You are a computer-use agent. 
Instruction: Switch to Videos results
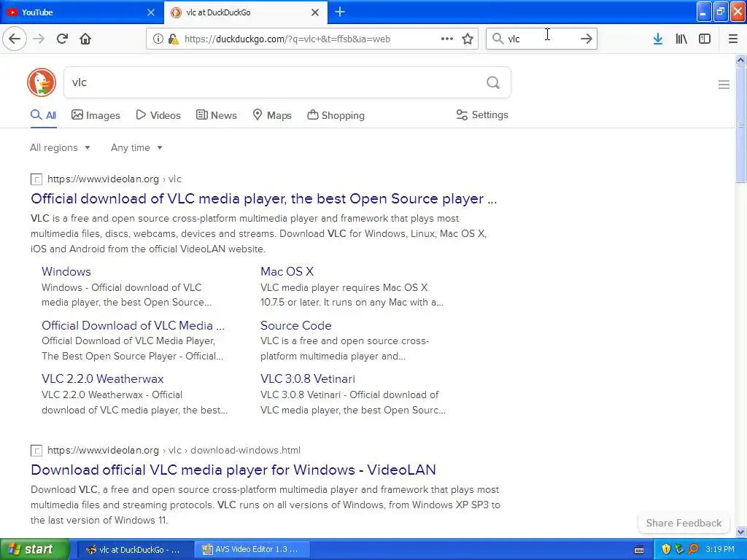tap(158, 115)
